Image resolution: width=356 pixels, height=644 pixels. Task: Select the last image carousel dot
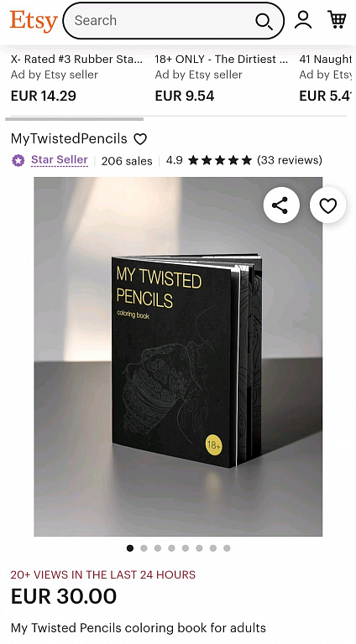pyautogui.click(x=227, y=548)
